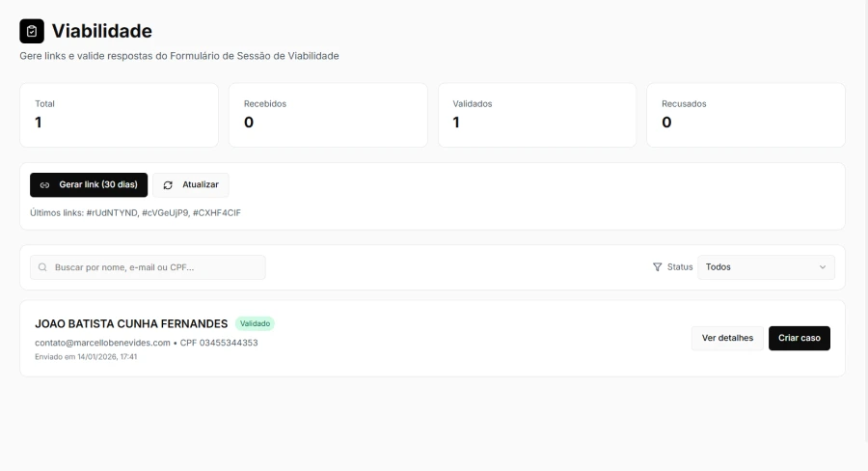The image size is (868, 471).
Task: Click the magnifier icon in the search box
Action: 42,267
